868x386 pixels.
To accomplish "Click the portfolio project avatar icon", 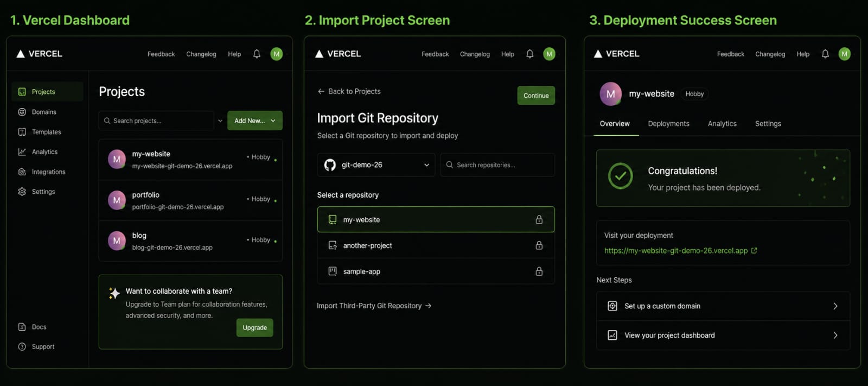I will (x=117, y=200).
